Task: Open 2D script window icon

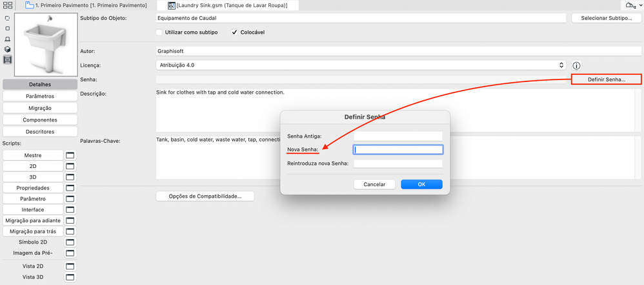Action: 70,166
